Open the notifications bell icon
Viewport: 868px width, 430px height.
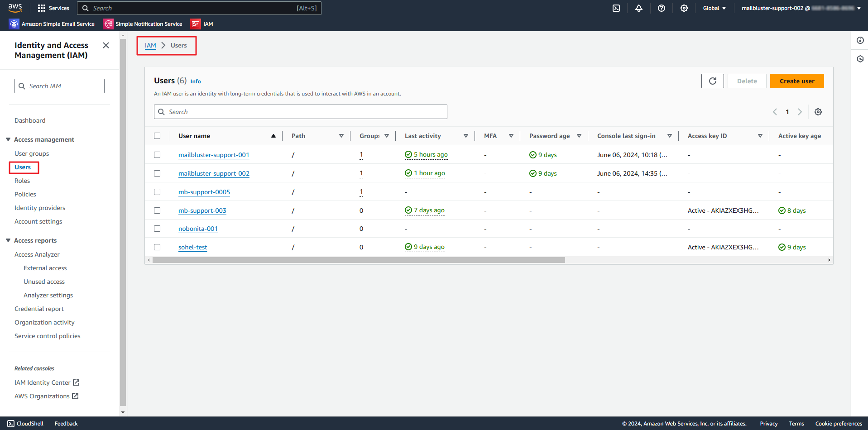pyautogui.click(x=639, y=8)
